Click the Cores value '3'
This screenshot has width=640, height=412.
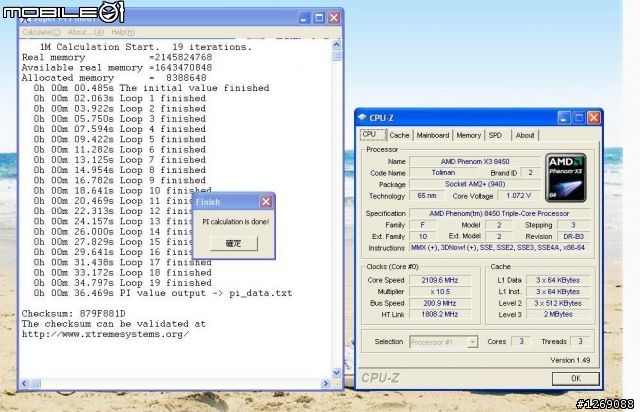[x=521, y=341]
